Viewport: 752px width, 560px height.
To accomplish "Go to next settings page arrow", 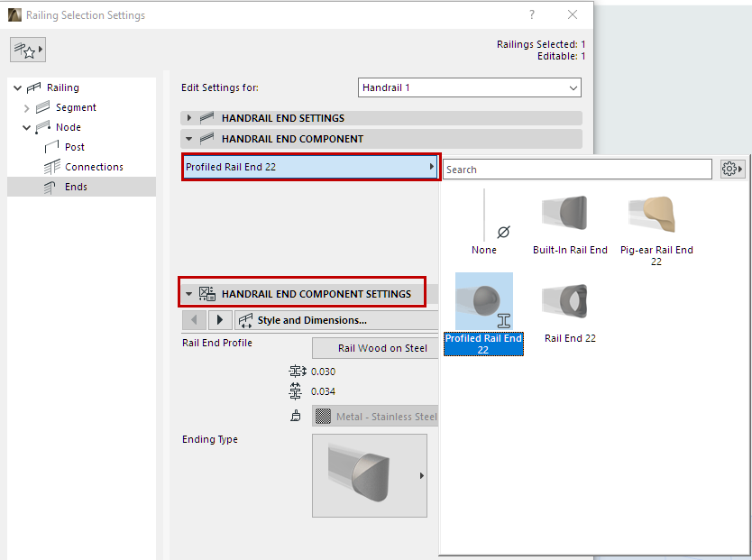I will [220, 320].
